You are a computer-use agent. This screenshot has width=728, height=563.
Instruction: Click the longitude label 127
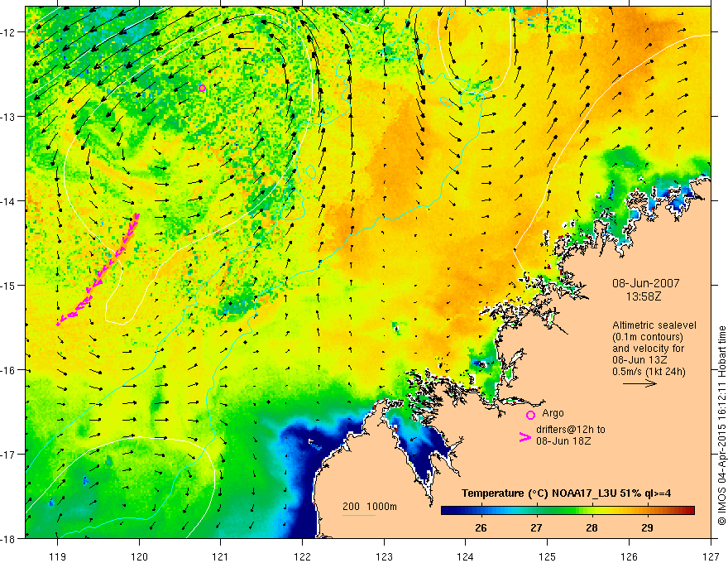[711, 556]
